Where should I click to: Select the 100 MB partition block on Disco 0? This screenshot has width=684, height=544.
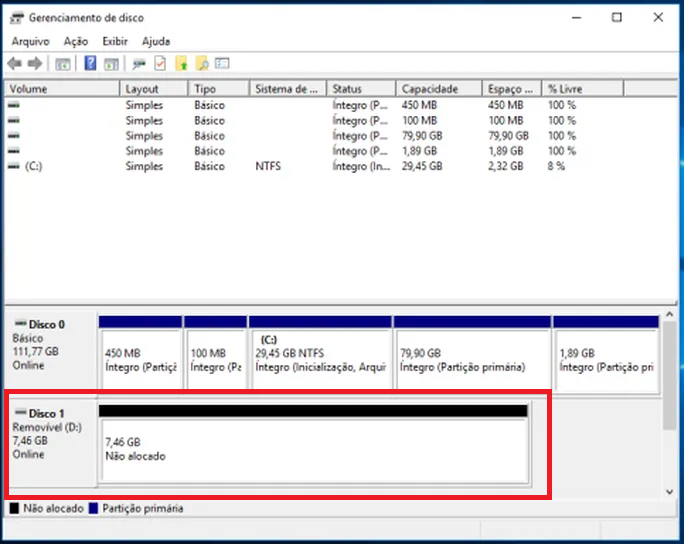pos(215,352)
